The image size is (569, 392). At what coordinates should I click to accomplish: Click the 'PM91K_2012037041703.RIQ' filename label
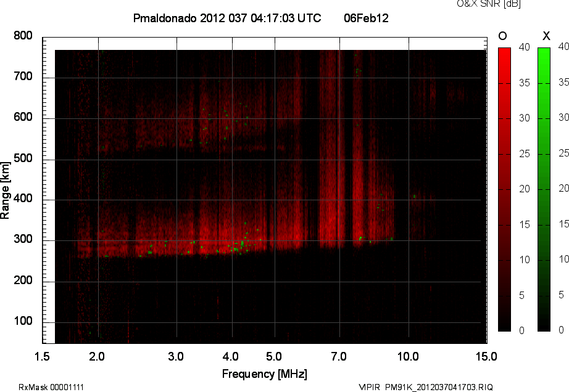pos(439,387)
